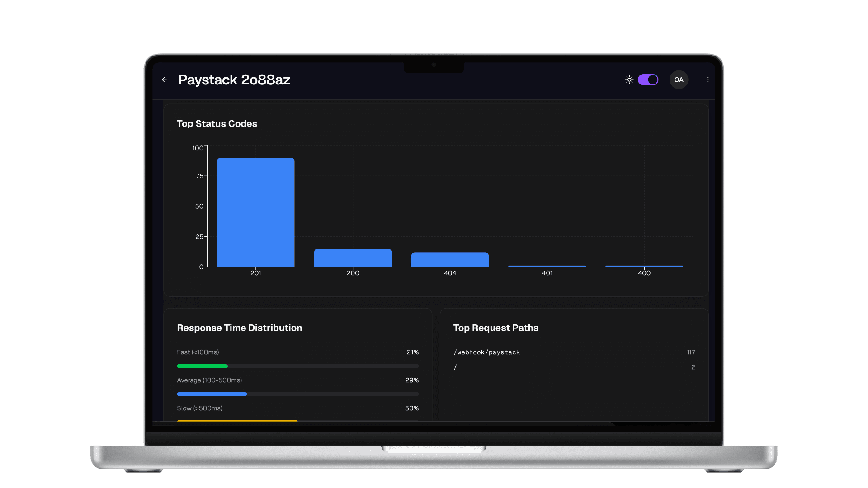Click the Response Time Distribution heading

tap(239, 328)
